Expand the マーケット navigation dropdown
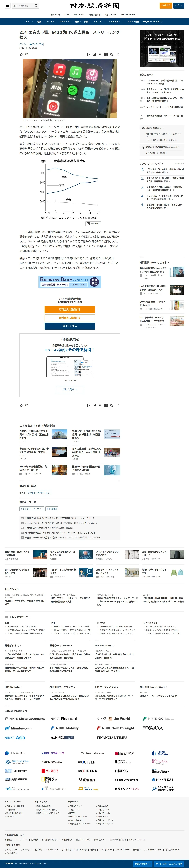189x868 pixels. click(x=66, y=22)
